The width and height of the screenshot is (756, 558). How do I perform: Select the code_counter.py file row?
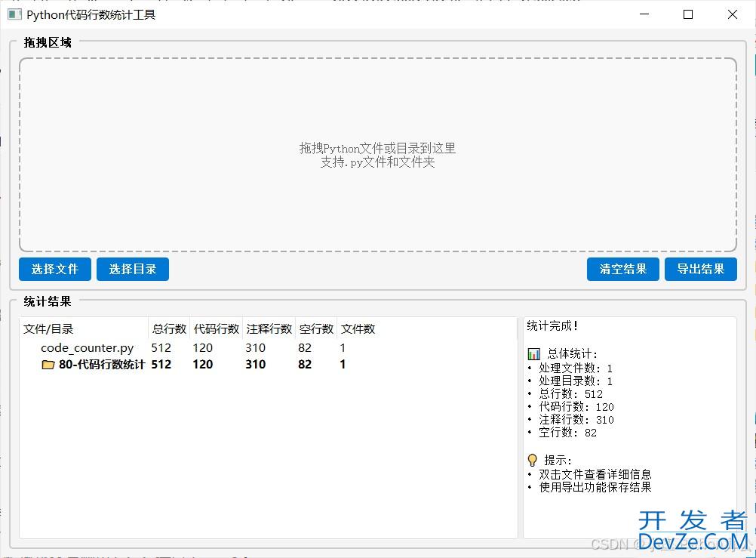click(x=87, y=348)
